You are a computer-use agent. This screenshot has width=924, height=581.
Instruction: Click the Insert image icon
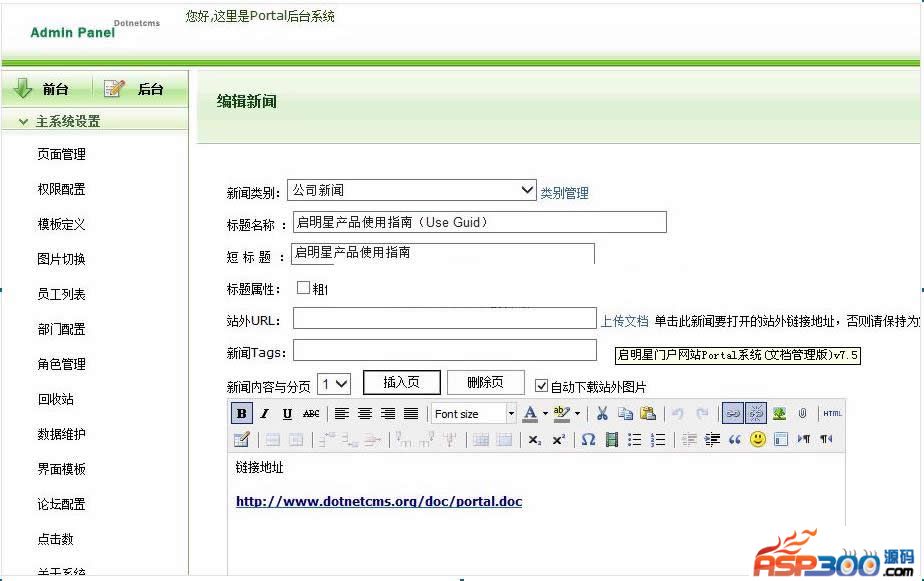coord(779,414)
